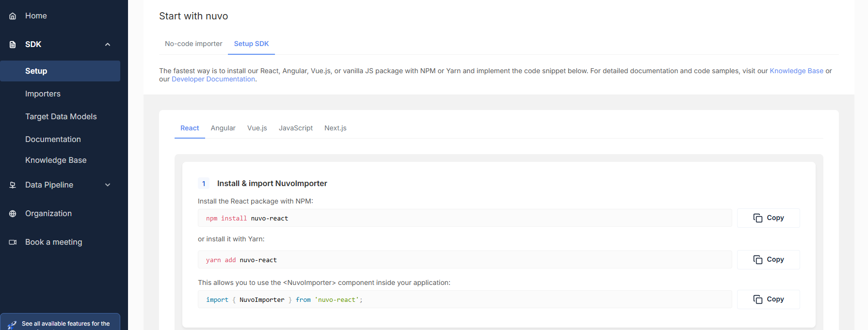Select Setup in the sidebar
Viewport: 868px width, 330px height.
click(60, 71)
